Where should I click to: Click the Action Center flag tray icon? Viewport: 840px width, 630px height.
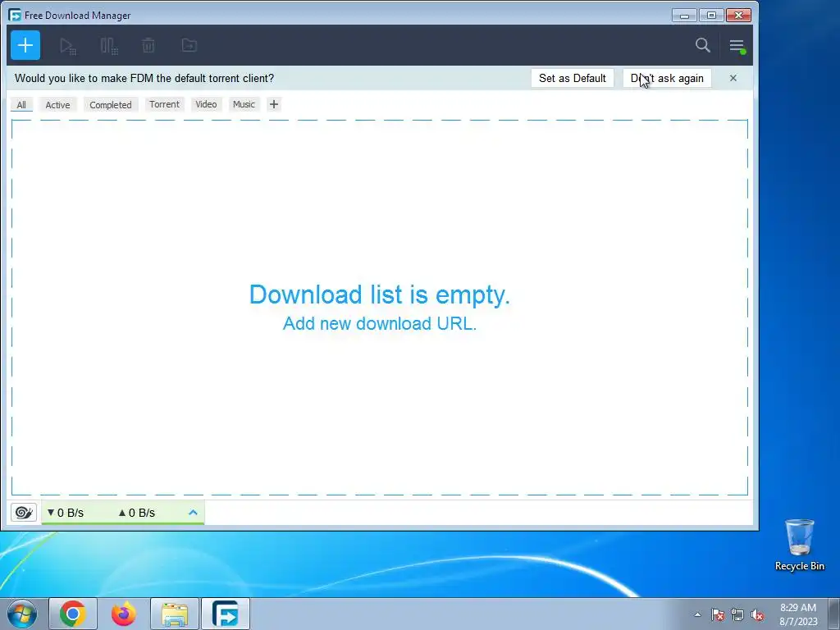718,614
